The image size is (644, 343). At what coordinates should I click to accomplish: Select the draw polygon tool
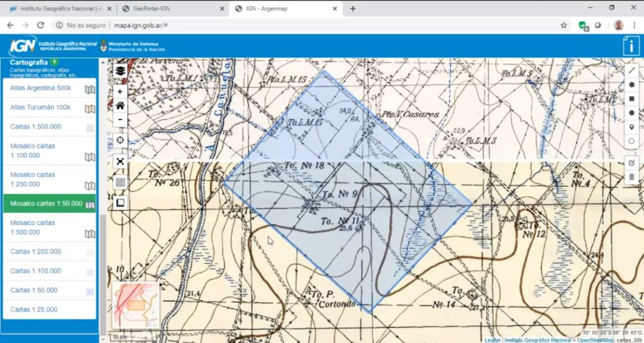pyautogui.click(x=631, y=84)
